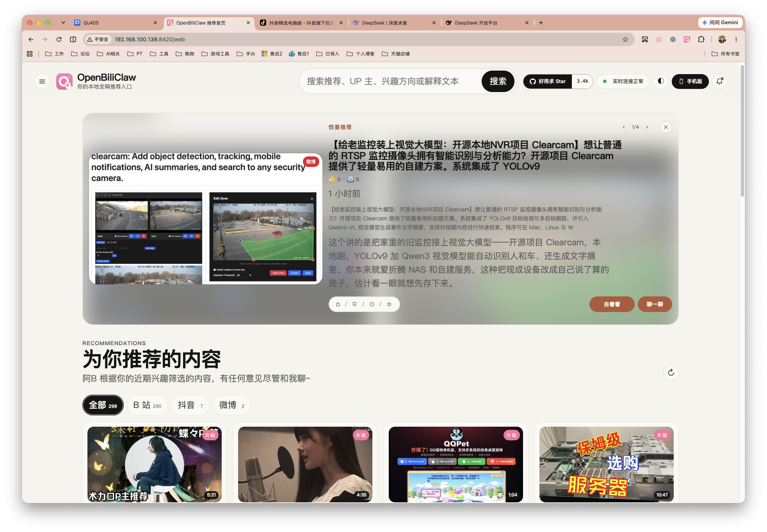
Task: Open the 游戏工具 bookmarks folder
Action: click(x=215, y=54)
